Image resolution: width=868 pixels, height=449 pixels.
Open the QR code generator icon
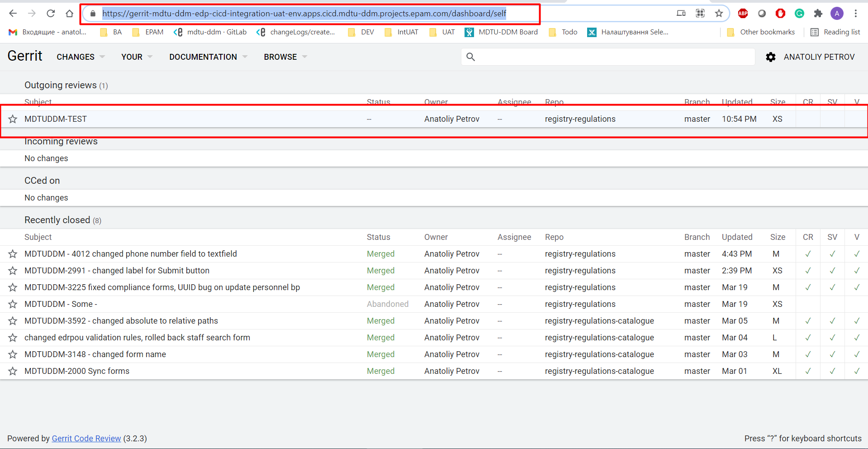[700, 13]
